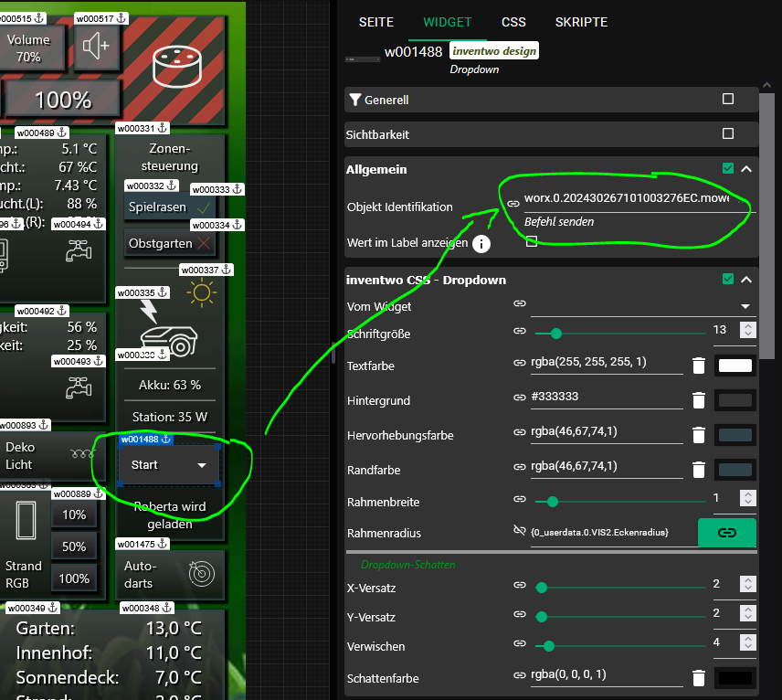Enable the Sichtbarkeit checkbox
Viewport: 782px width, 700px height.
coord(728,134)
